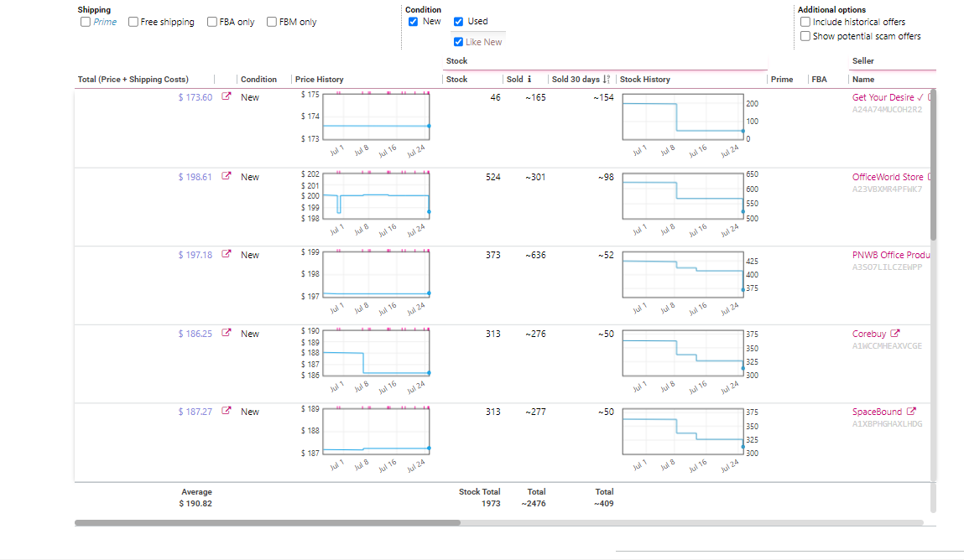This screenshot has width=964, height=560.
Task: Open external link icon beside $198.61 offer
Action: (x=227, y=175)
